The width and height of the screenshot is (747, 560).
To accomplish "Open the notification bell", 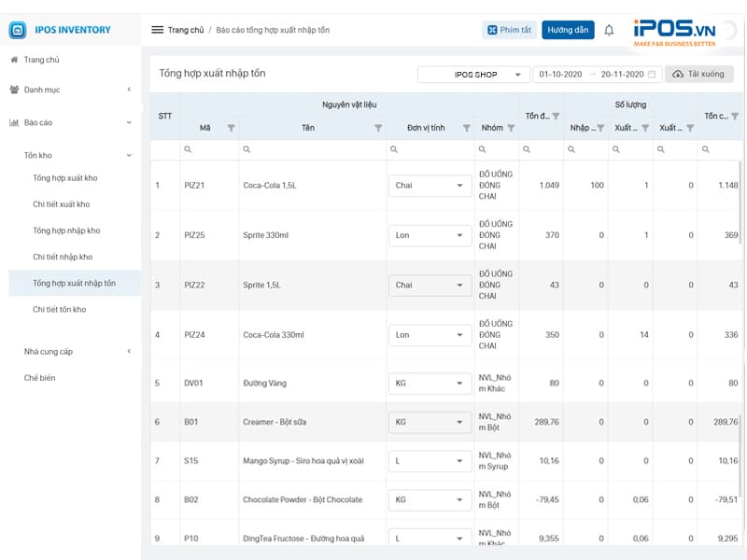I will click(x=609, y=30).
